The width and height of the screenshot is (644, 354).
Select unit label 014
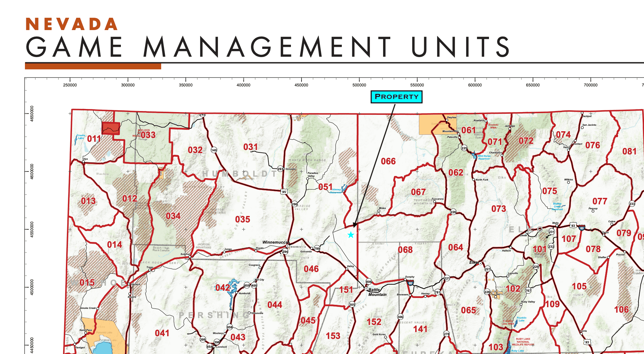(x=114, y=245)
